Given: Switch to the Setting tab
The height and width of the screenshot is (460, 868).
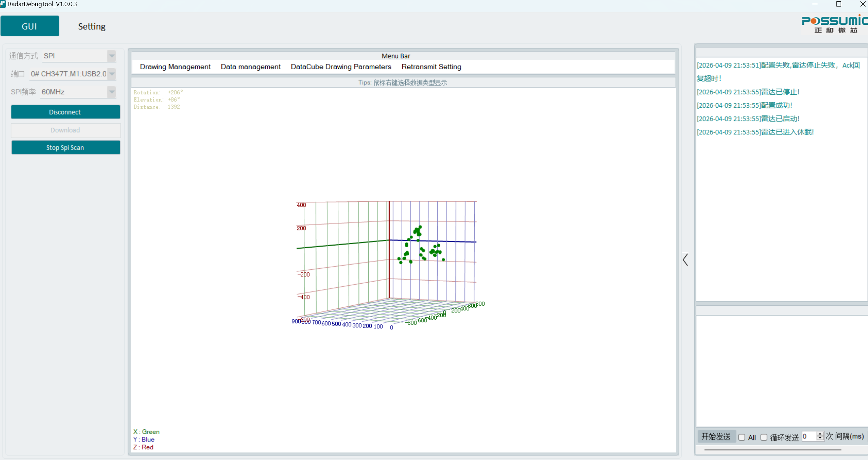Looking at the screenshot, I should 92,26.
